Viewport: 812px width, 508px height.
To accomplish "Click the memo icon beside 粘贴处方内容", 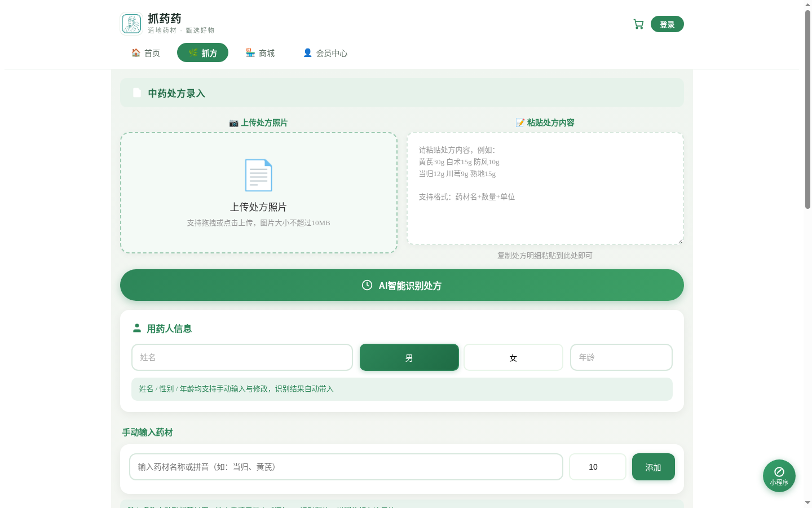I will (x=520, y=122).
